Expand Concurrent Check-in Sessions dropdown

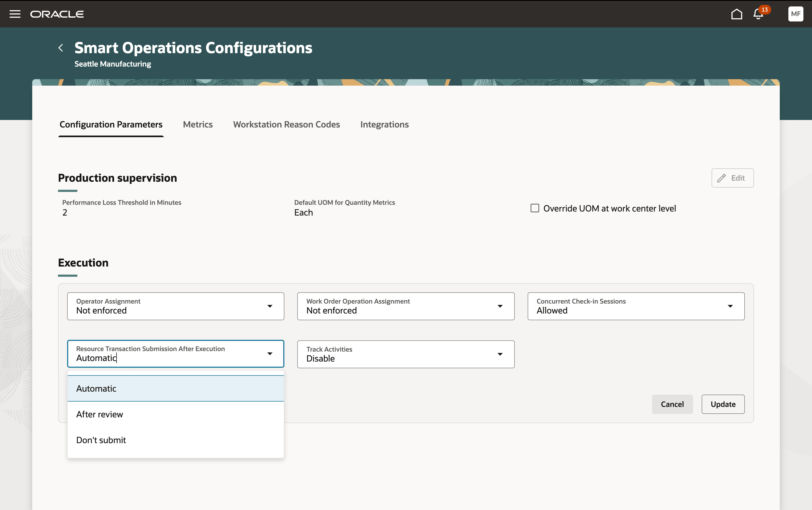click(730, 306)
